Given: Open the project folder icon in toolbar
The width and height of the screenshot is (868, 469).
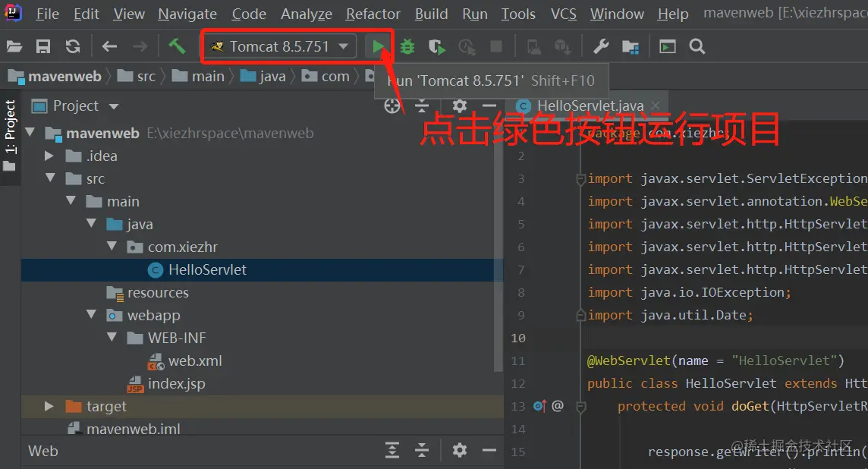Looking at the screenshot, I should point(14,46).
